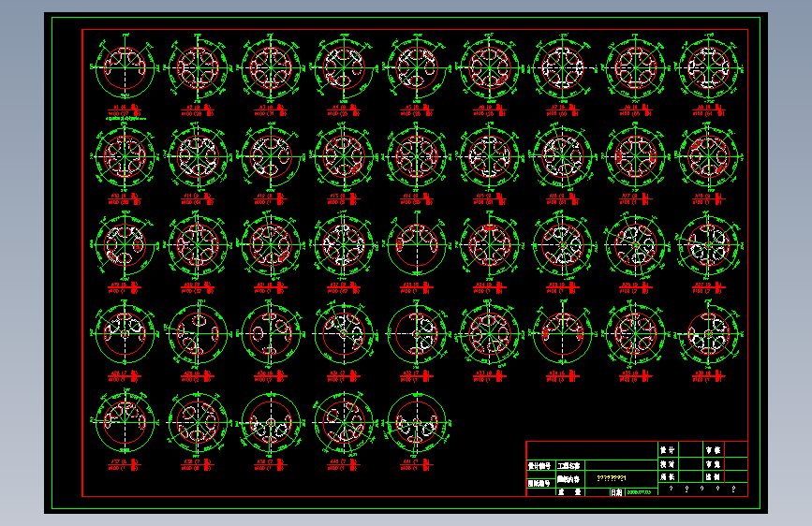Screen dimensions: 812x526
Task: Click the 日期 label in the title block
Action: coord(616,492)
